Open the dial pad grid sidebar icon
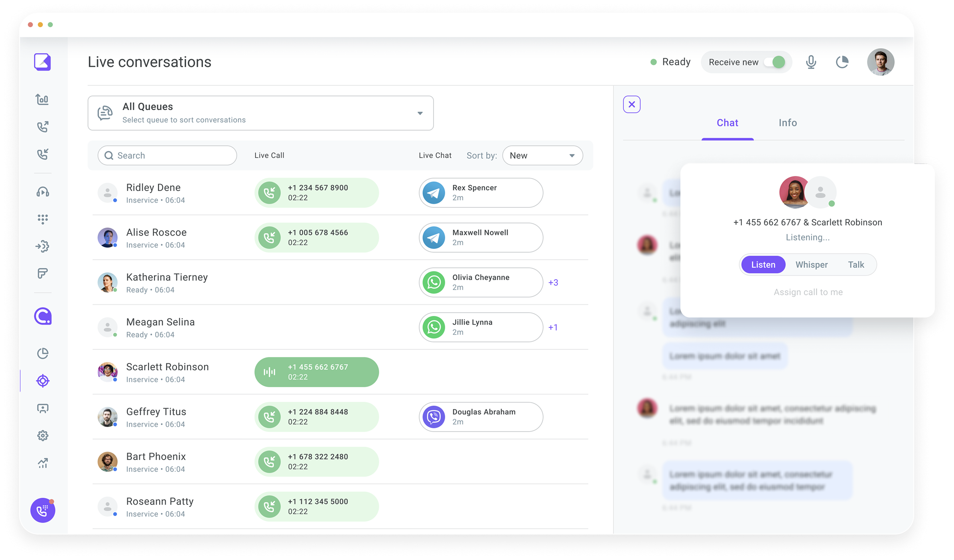This screenshot has width=954, height=560. [43, 219]
